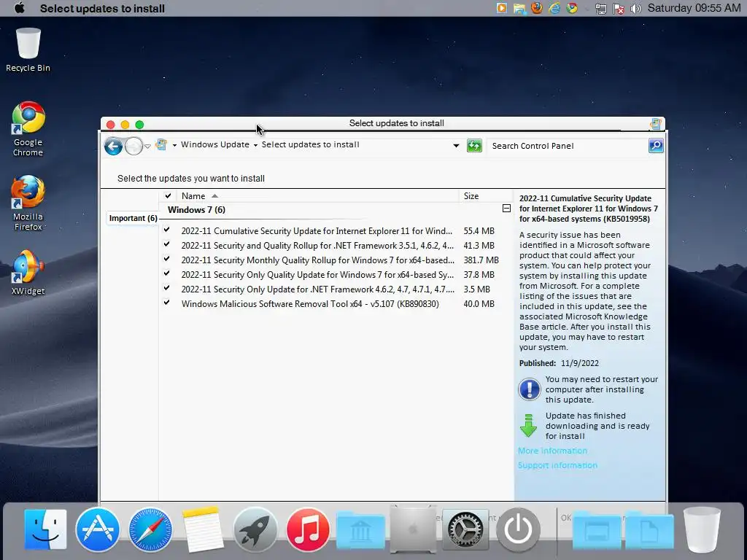Viewport: 747px width, 560px height.
Task: Select the Mozilla Firefox desktop shortcut
Action: [28, 203]
